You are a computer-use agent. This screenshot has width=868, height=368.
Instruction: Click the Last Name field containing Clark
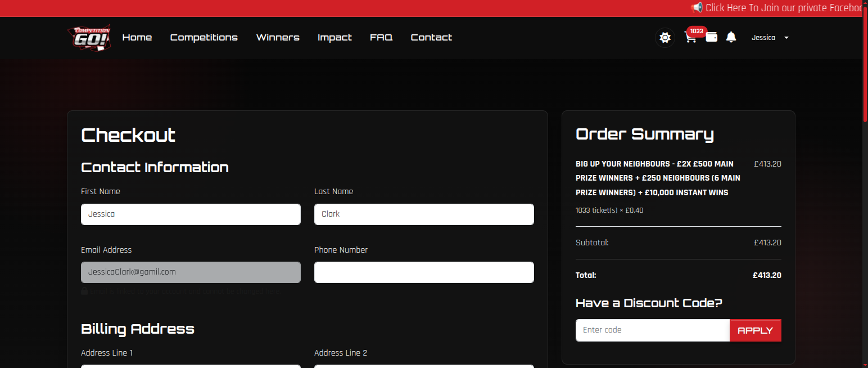[x=424, y=214]
